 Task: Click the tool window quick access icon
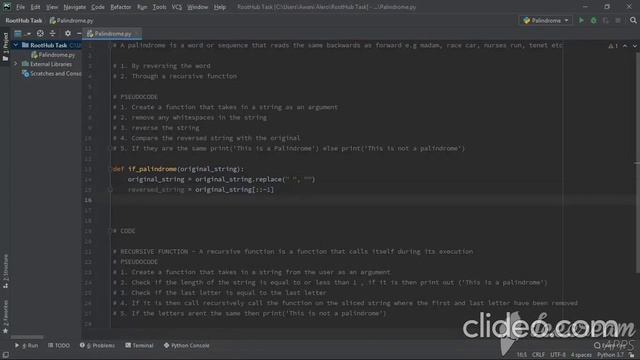pos(5,355)
